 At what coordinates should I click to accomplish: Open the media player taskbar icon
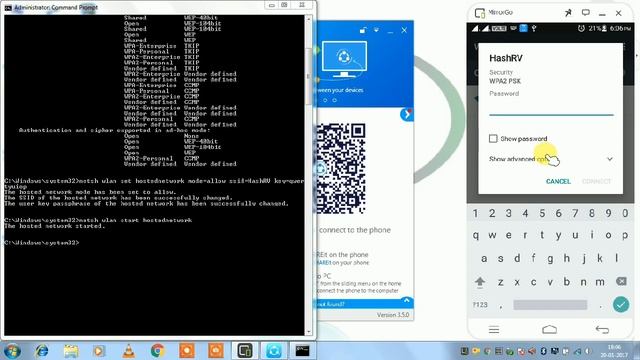(x=98, y=351)
